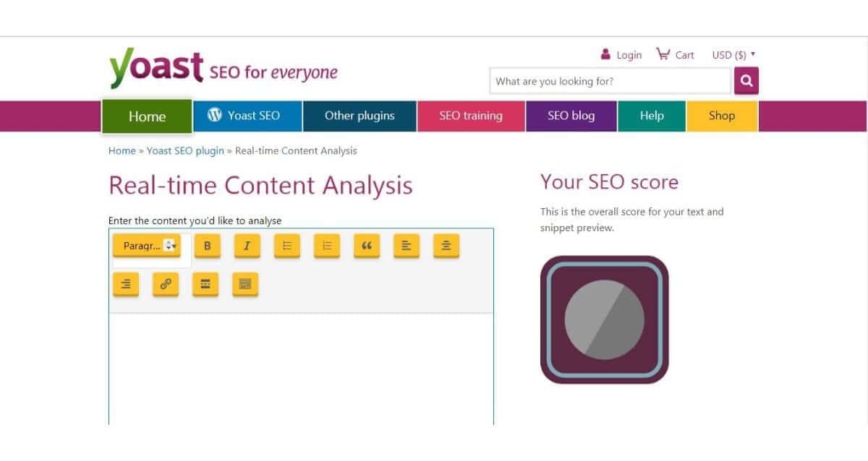Image resolution: width=868 pixels, height=461 pixels.
Task: Click the search field
Action: tap(610, 81)
